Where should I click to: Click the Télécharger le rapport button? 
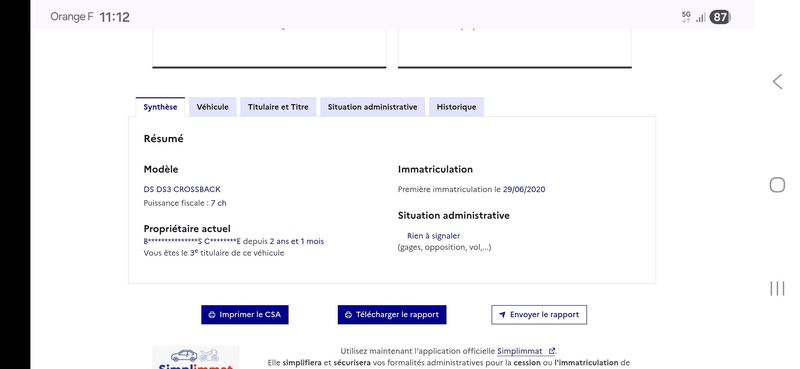pyautogui.click(x=392, y=315)
